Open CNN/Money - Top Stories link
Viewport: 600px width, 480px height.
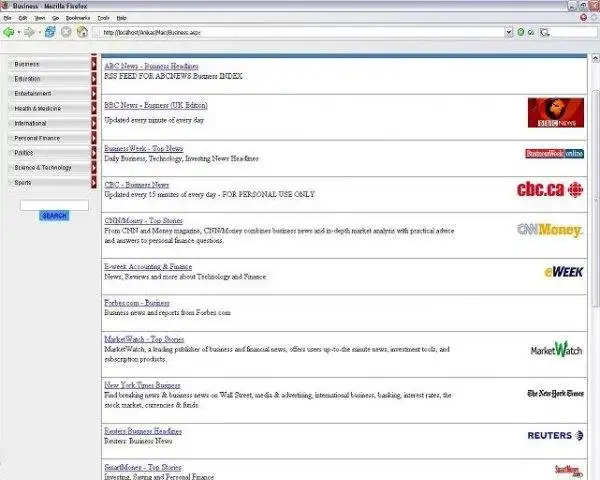tap(143, 221)
